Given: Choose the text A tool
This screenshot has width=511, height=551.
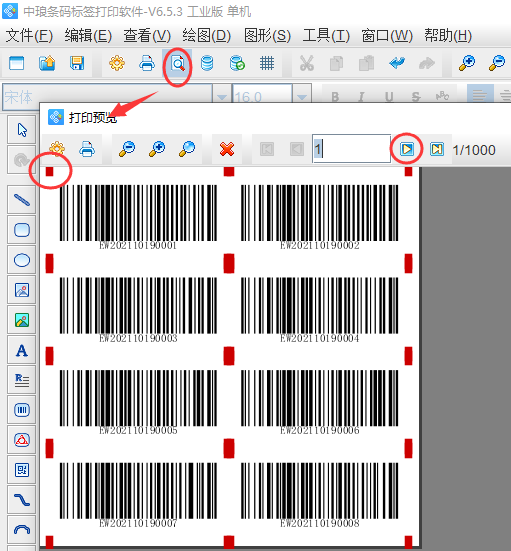Looking at the screenshot, I should 22,350.
